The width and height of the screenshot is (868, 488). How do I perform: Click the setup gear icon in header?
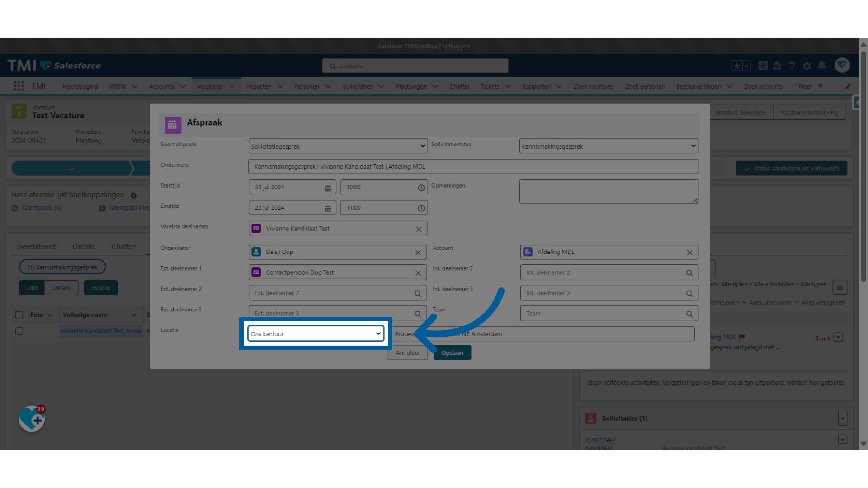coord(807,66)
